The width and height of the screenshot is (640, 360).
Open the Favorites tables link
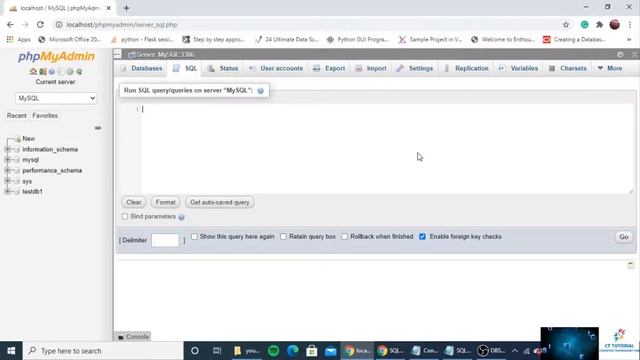(45, 116)
